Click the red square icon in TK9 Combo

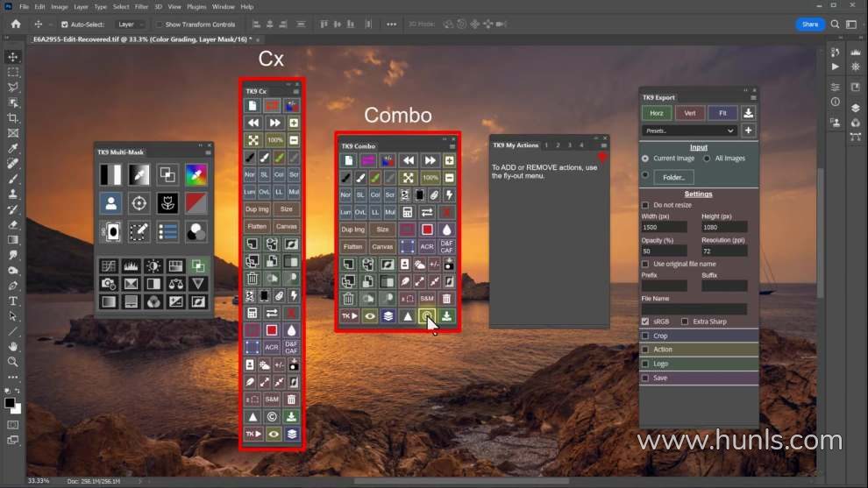[427, 229]
